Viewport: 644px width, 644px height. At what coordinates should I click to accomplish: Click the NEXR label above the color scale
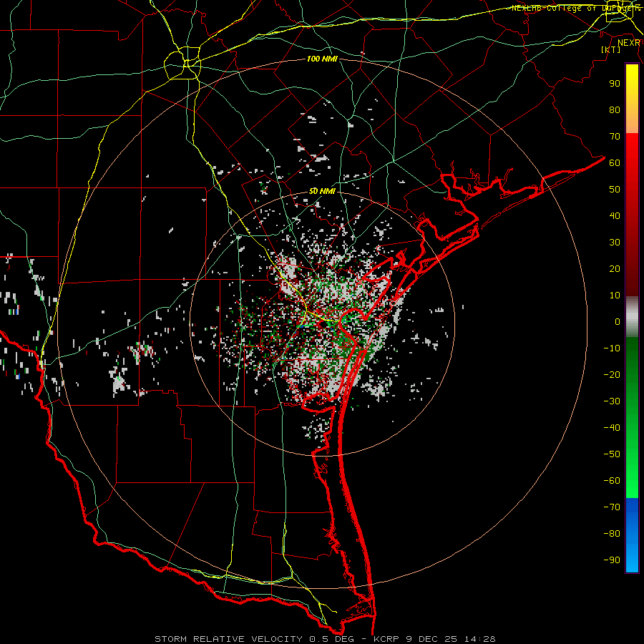pyautogui.click(x=629, y=43)
